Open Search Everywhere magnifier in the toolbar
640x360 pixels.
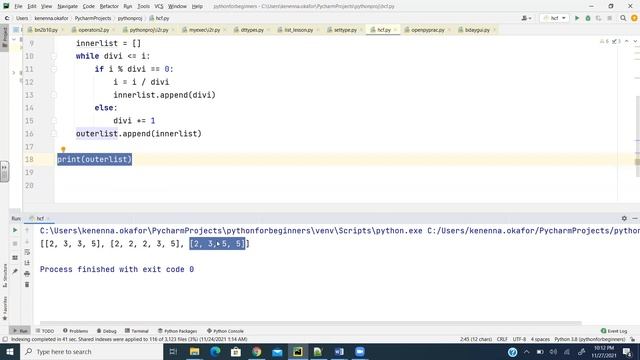pos(623,18)
